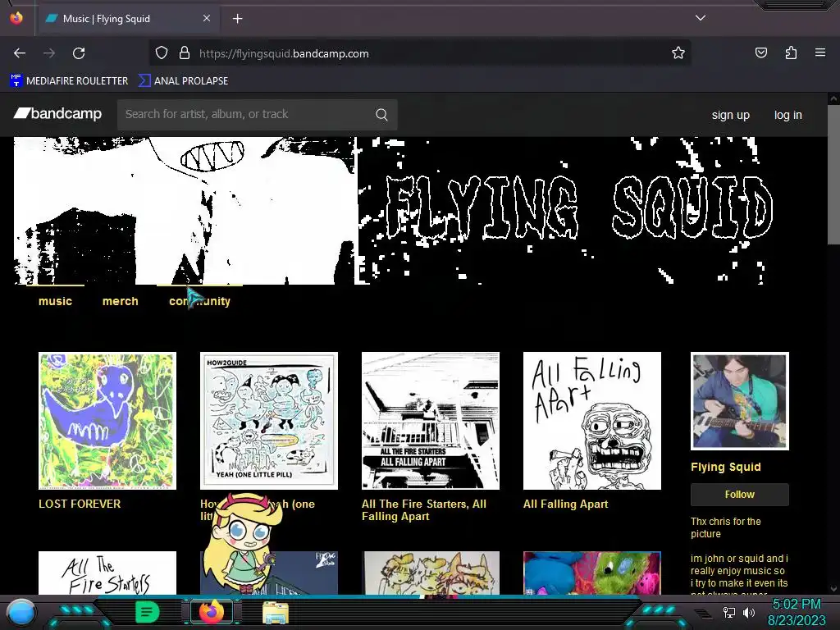Viewport: 840px width, 630px height.
Task: Open the merch tab
Action: (120, 301)
